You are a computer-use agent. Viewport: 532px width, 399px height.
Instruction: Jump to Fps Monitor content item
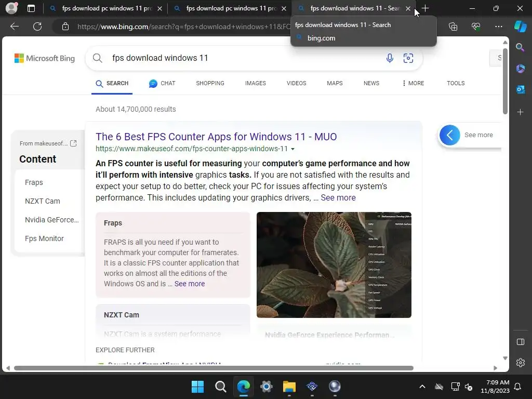[x=44, y=238]
